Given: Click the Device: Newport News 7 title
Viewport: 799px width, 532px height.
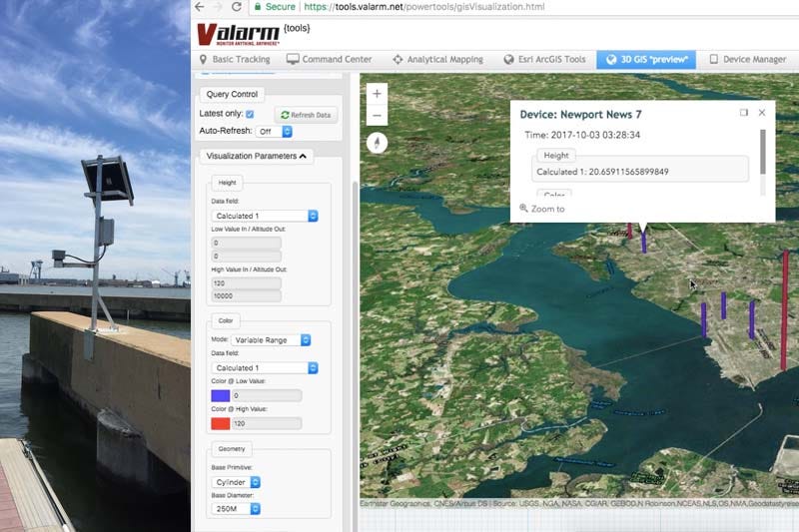Looking at the screenshot, I should coord(580,115).
